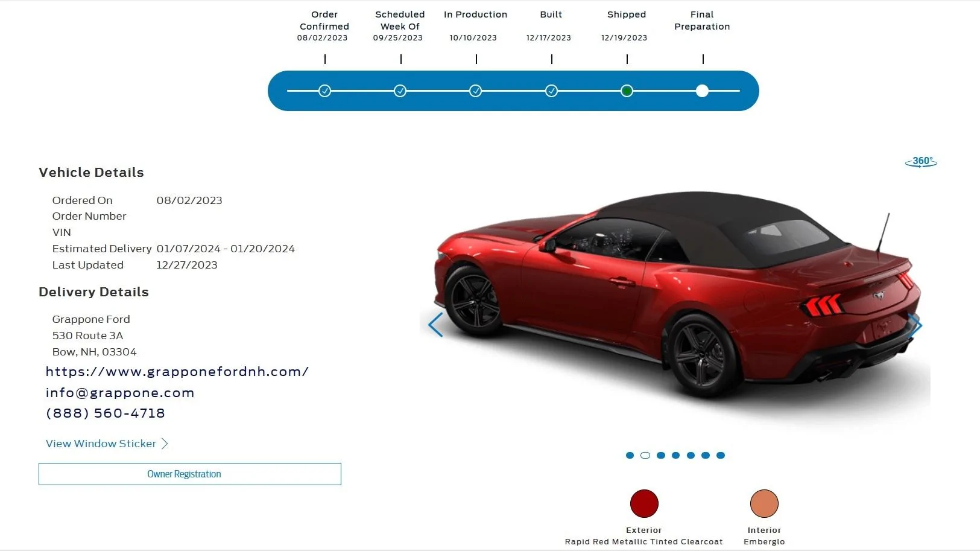Viewport: 980px width, 551px height.
Task: Select the fifth carousel dot
Action: [691, 456]
